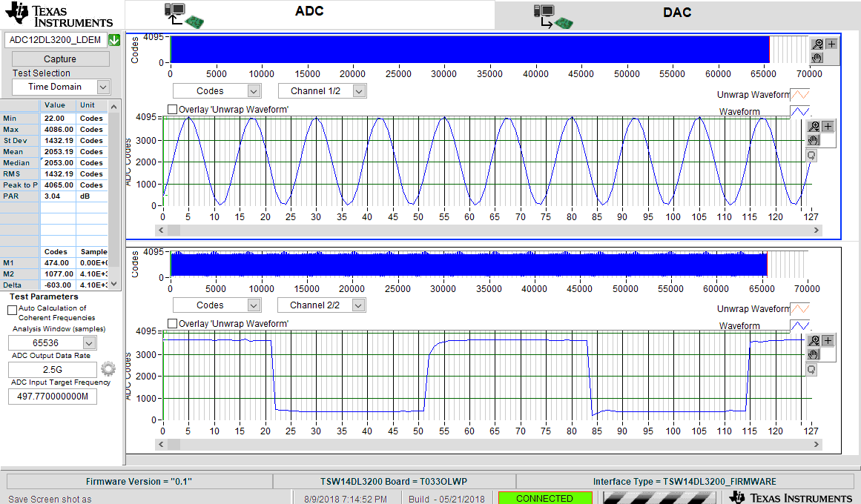The width and height of the screenshot is (861, 504).
Task: Select the zoom magnifier tool on Channel 1/2 graph
Action: [x=814, y=126]
